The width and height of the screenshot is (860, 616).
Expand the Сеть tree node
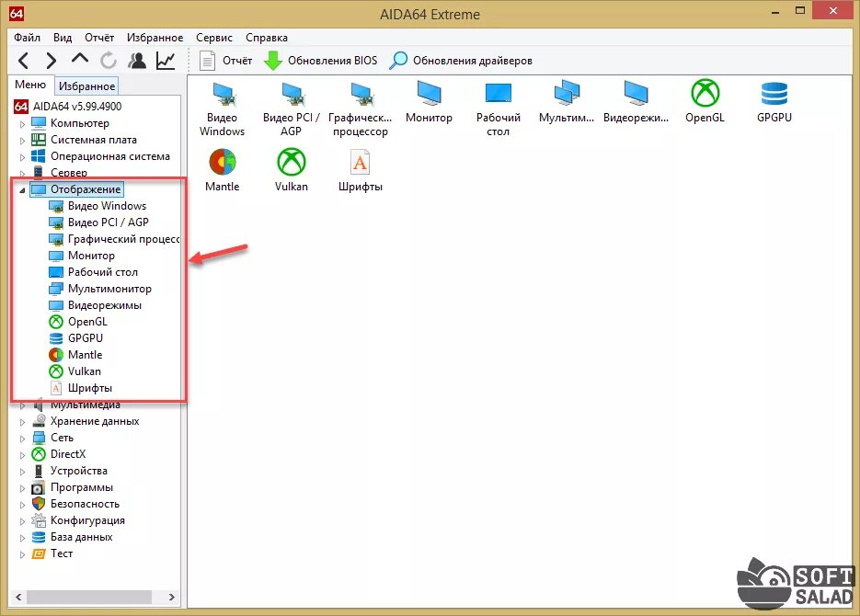point(22,439)
